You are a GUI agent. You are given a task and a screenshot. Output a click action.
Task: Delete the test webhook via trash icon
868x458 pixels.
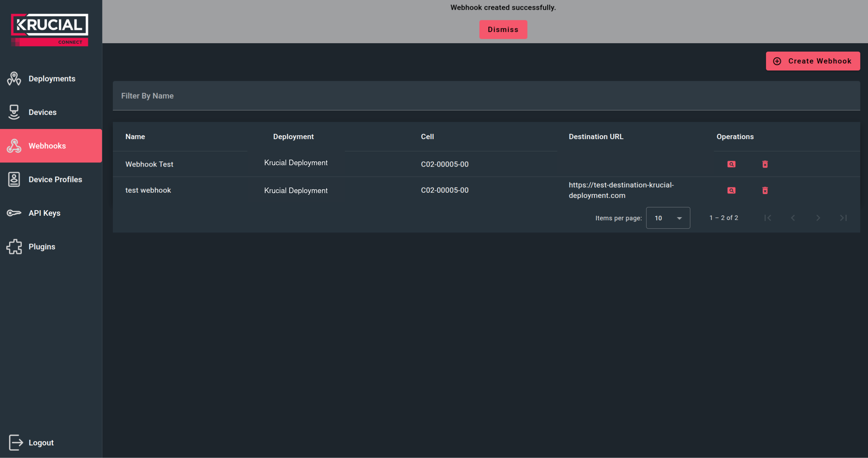pyautogui.click(x=765, y=190)
